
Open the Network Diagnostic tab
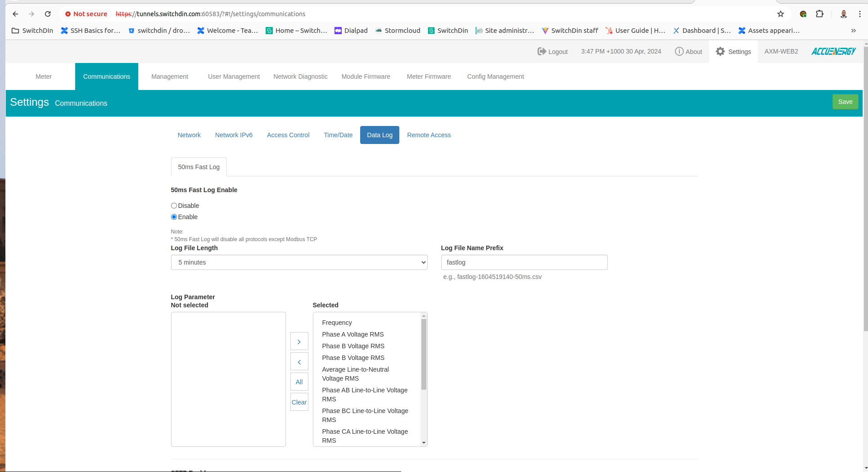(x=300, y=76)
